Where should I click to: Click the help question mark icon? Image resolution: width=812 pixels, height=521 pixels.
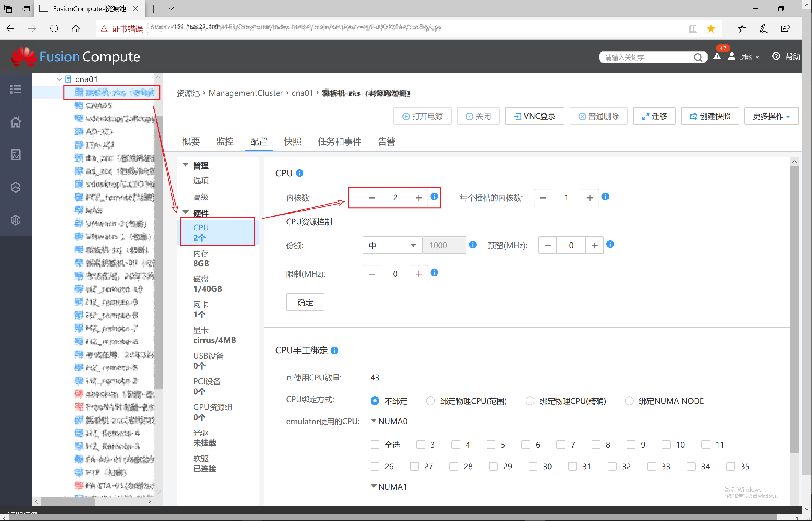[776, 56]
